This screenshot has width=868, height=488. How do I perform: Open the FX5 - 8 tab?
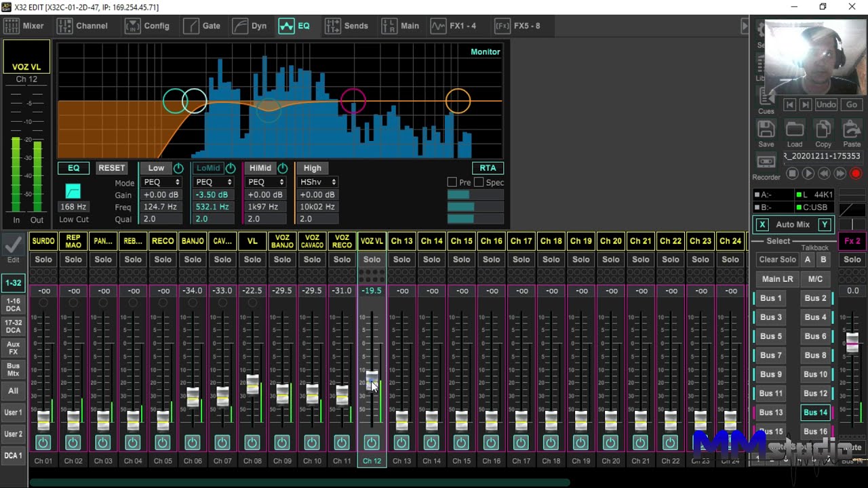[518, 26]
